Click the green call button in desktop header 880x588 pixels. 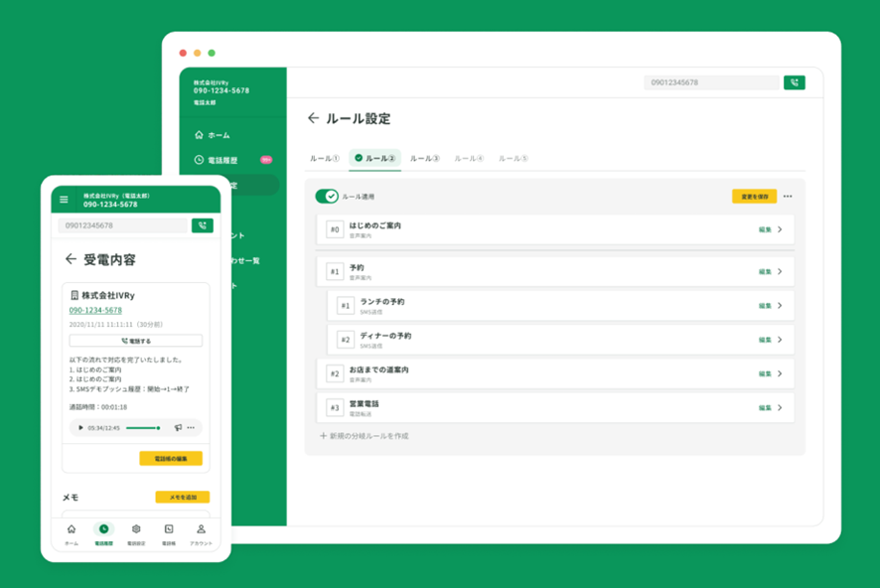794,82
